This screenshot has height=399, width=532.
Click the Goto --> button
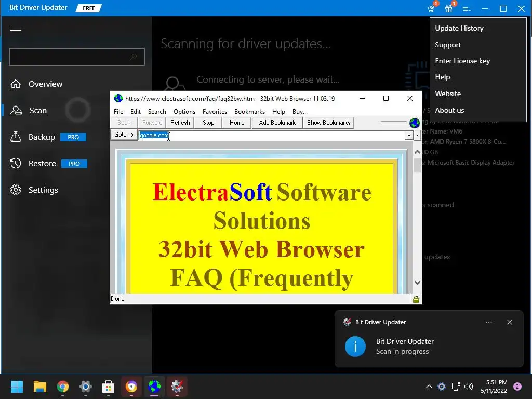pyautogui.click(x=124, y=135)
